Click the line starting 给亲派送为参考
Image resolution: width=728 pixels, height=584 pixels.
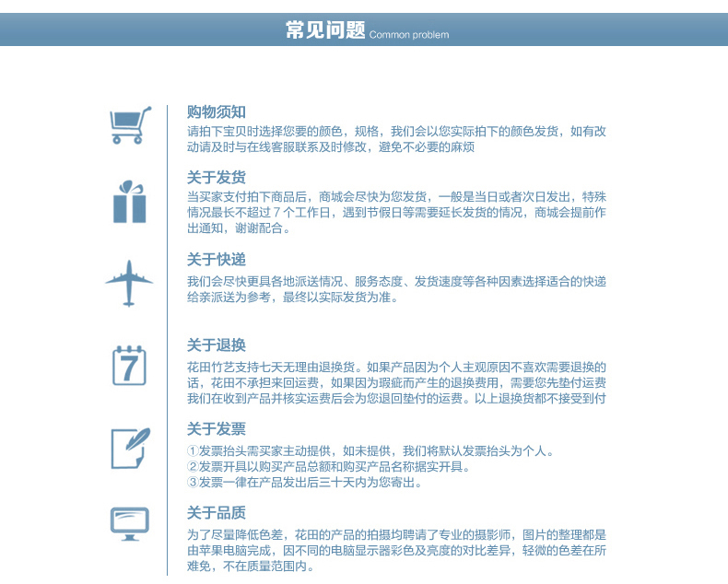pyautogui.click(x=293, y=298)
